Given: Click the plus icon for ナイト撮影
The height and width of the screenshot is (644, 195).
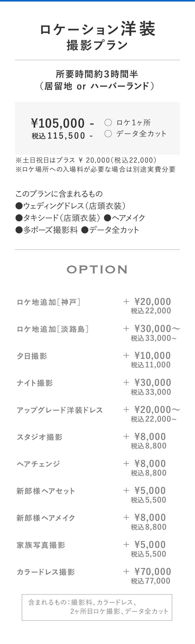Looking at the screenshot, I should (126, 382).
